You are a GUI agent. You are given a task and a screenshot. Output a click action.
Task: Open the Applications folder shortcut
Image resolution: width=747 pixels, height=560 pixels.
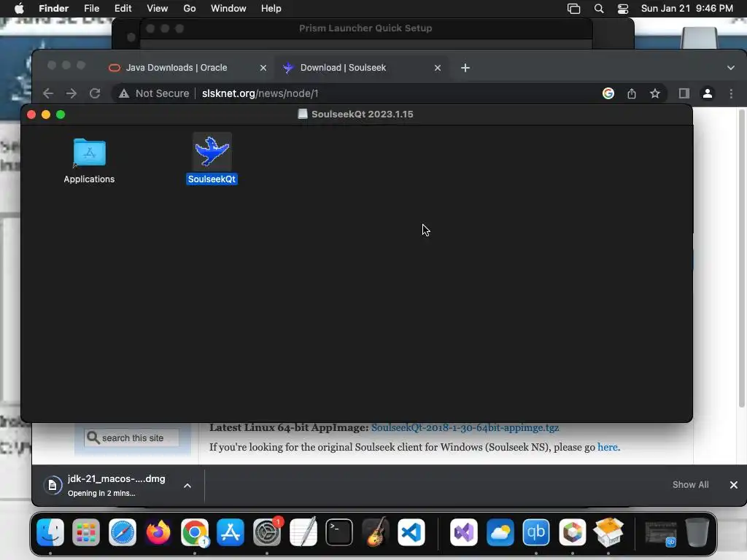(89, 153)
